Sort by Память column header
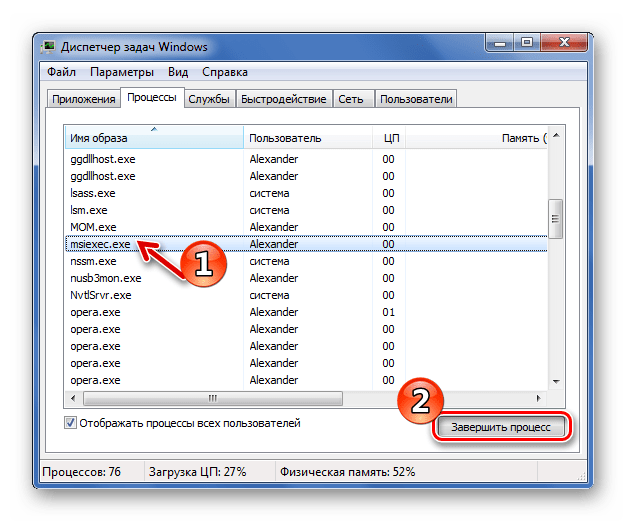Screen dimensions: 627x522 tap(477, 138)
